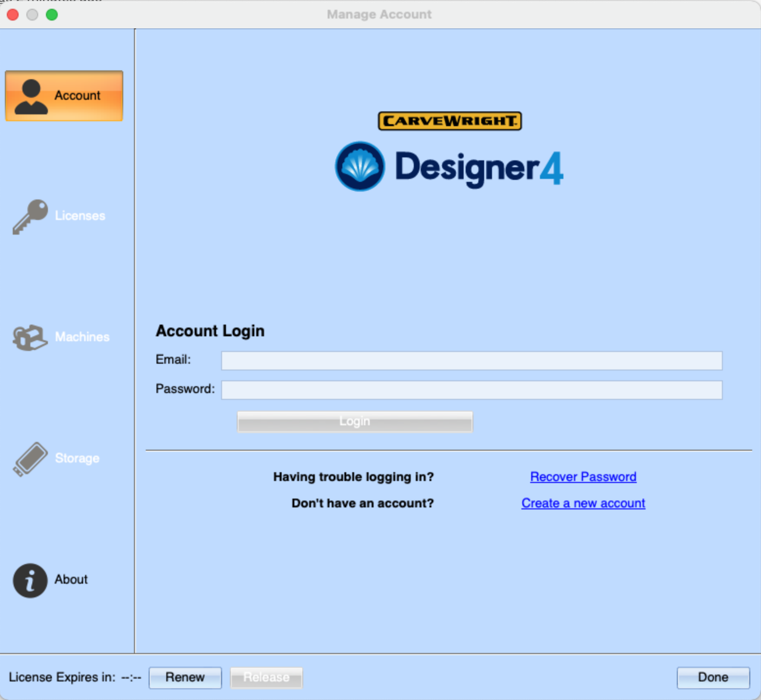Image resolution: width=761 pixels, height=700 pixels.
Task: Open the Recover Password link
Action: (x=583, y=477)
